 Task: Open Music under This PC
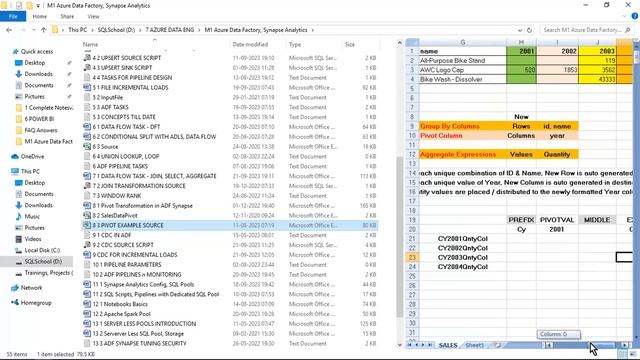[32, 216]
